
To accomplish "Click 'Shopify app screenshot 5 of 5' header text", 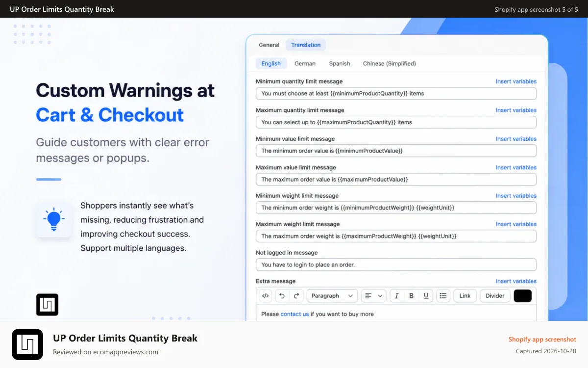I will click(536, 9).
